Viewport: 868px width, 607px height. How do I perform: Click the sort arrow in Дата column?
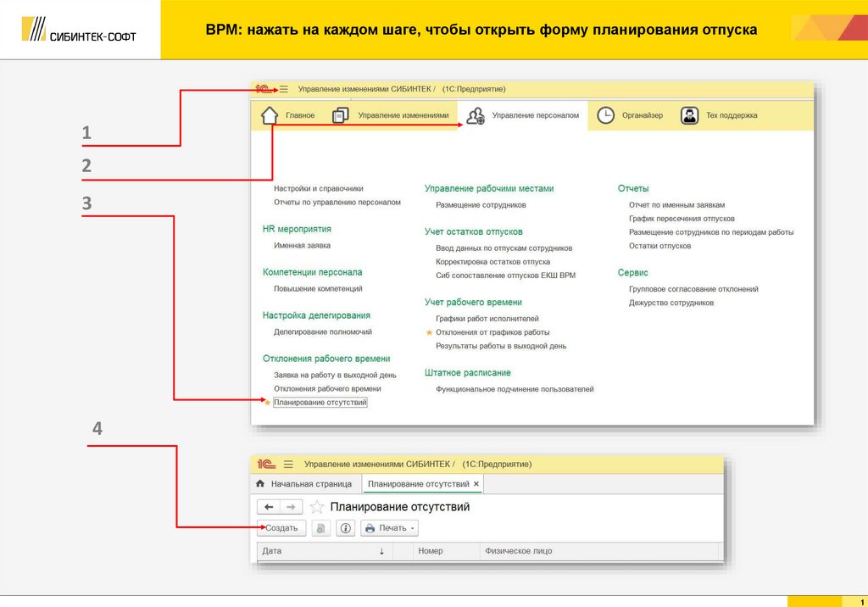point(381,551)
